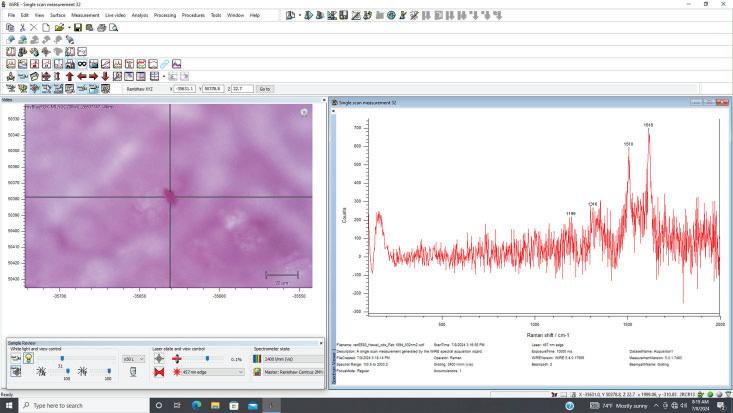Click the red up arrow stage icon
Viewport: 733px width, 413px height.
pos(69,76)
